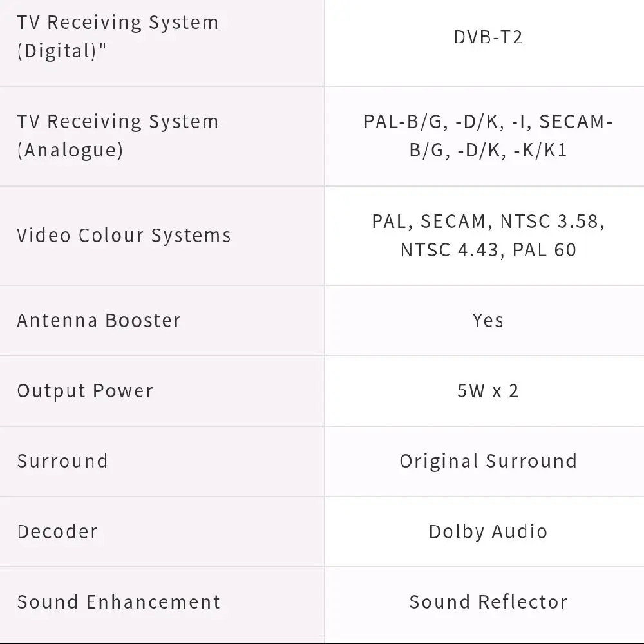Click the '(Analogue)' label text
This screenshot has height=644, width=644.
click(70, 150)
